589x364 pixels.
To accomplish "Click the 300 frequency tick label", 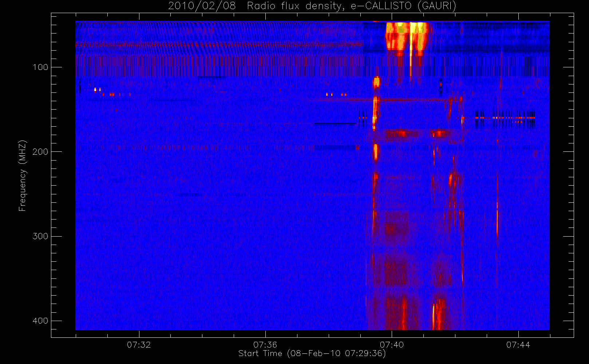I will click(x=40, y=236).
